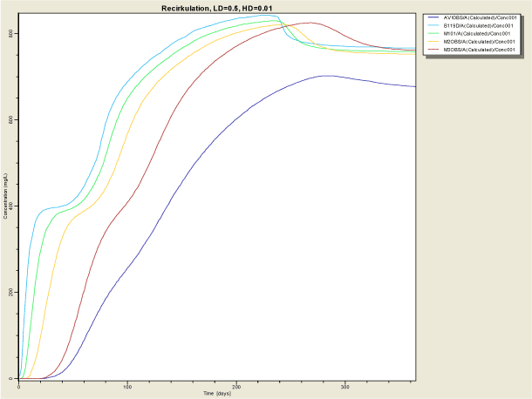The height and width of the screenshot is (399, 532).
Task: Click the green legend line swatch
Action: pos(433,35)
